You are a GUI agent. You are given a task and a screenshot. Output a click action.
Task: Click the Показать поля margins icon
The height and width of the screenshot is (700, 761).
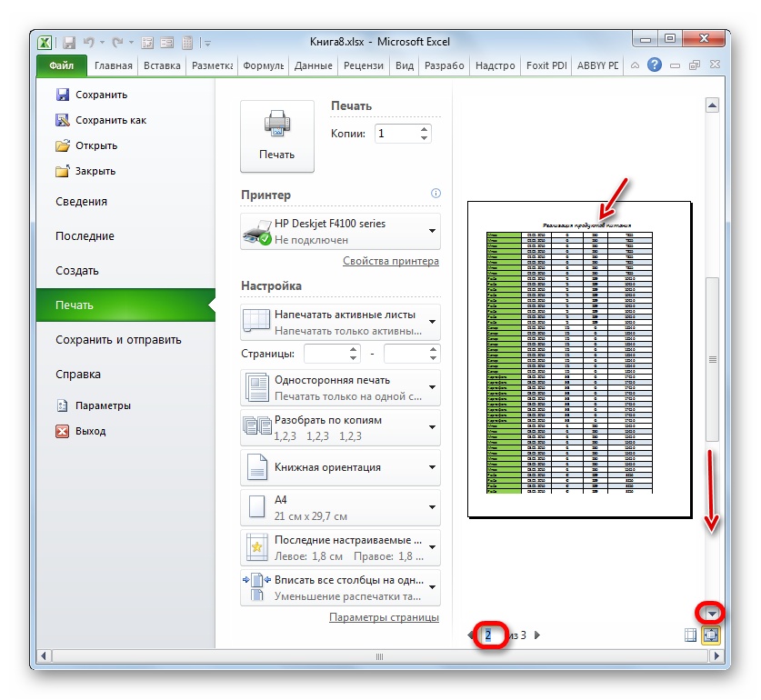click(x=691, y=635)
